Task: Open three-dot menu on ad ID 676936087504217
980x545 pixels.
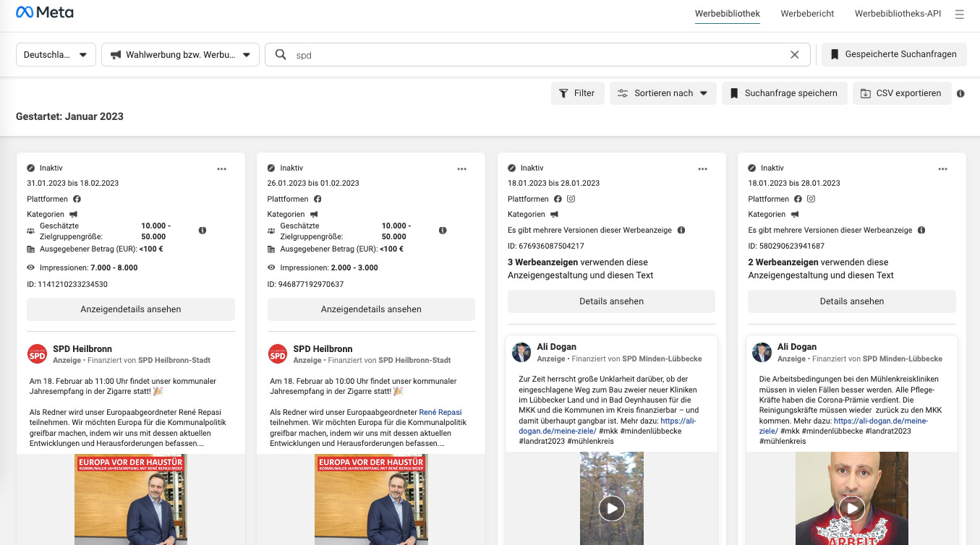Action: tap(702, 168)
